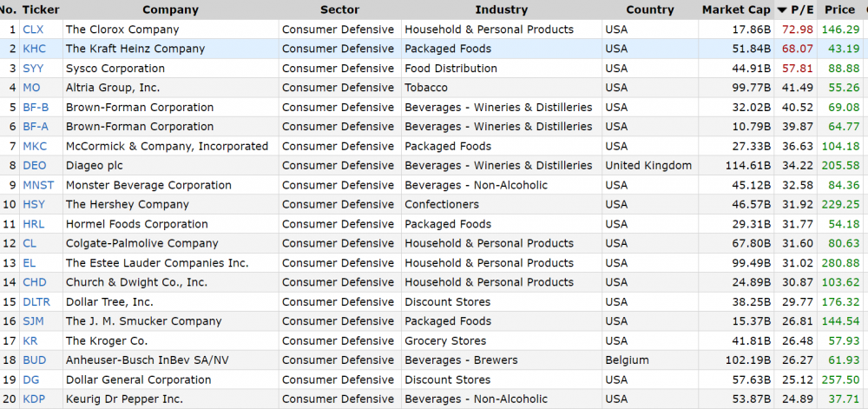Screen dimensions: 868x409
Task: Open the CLX ticker link
Action: (33, 30)
